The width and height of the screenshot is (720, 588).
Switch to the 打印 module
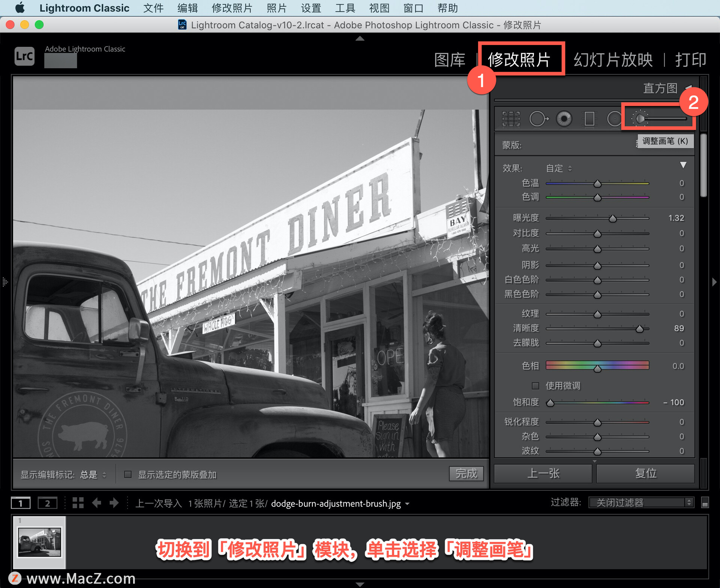pyautogui.click(x=691, y=60)
